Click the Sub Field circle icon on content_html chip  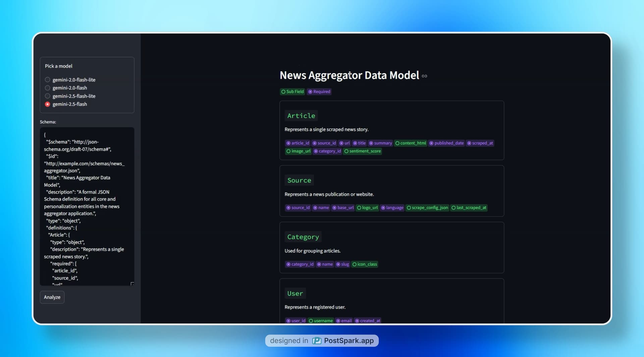coord(397,143)
